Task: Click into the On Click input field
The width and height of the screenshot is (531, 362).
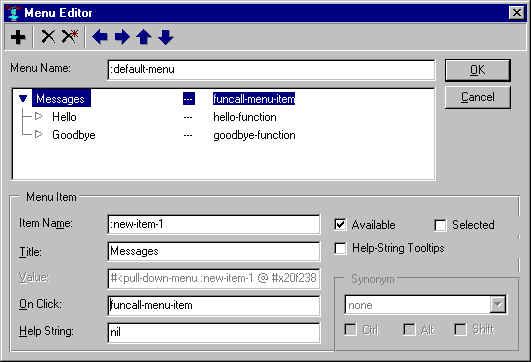Action: [x=214, y=305]
